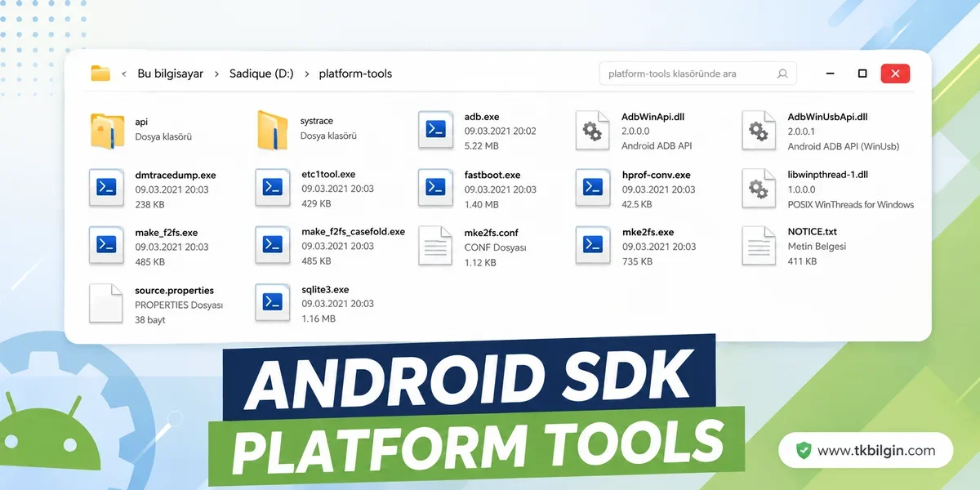Open the www.tkbilgin.com link
Image resolution: width=980 pixels, height=490 pixels.
coord(876,450)
